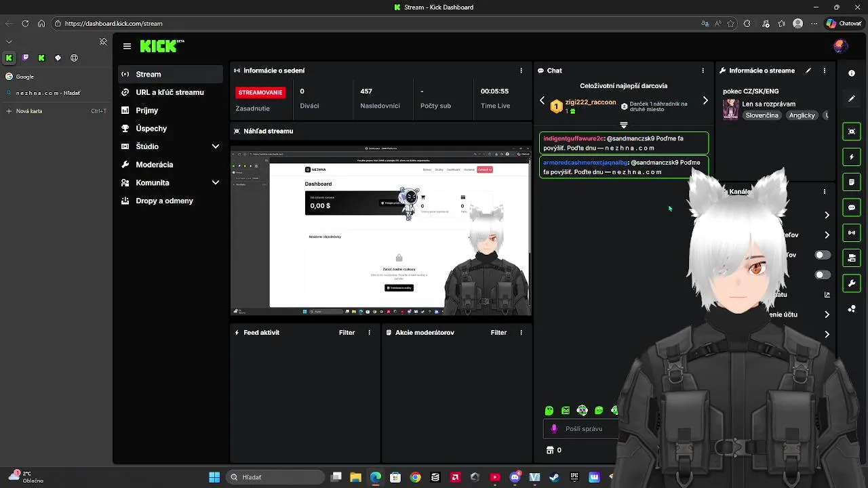Show the previous top gifter with the left arrow

(x=542, y=100)
